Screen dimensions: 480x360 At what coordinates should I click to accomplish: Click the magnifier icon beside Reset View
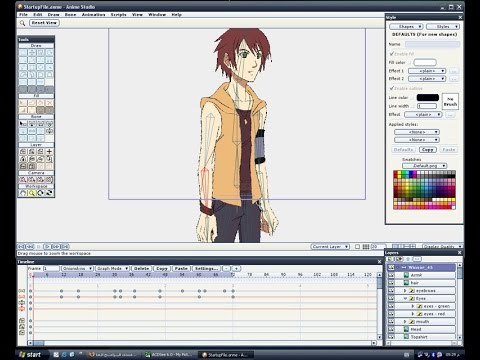click(22, 23)
